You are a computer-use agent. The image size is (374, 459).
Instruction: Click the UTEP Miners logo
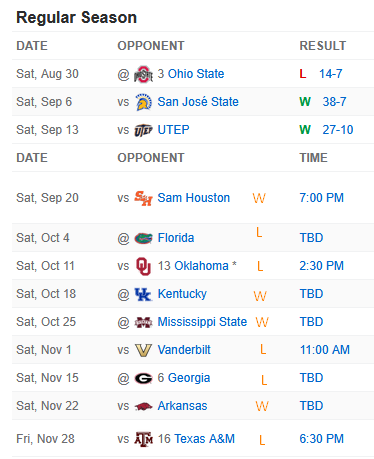coord(143,130)
